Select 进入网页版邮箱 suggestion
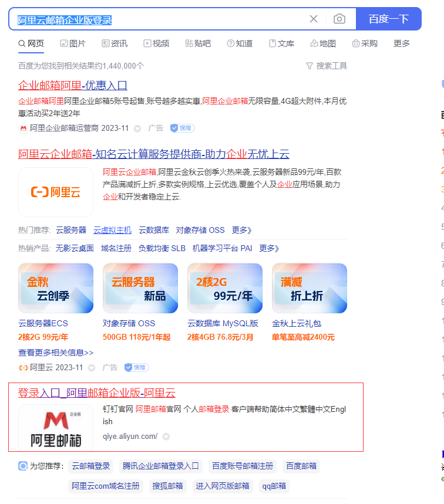The width and height of the screenshot is (444, 504). [x=223, y=486]
